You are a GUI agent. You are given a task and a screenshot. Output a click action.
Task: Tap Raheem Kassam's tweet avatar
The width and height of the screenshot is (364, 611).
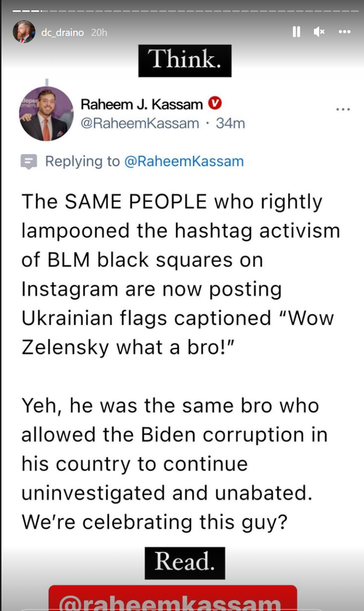tap(46, 113)
